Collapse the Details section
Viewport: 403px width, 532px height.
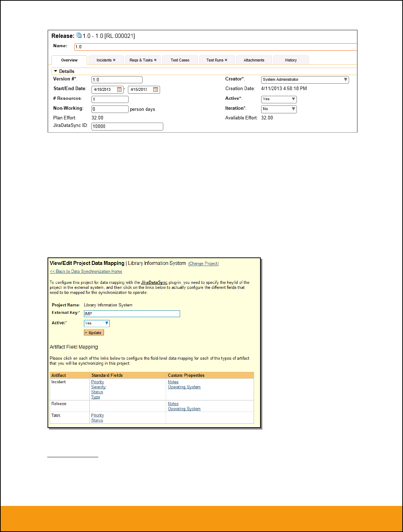(x=56, y=71)
